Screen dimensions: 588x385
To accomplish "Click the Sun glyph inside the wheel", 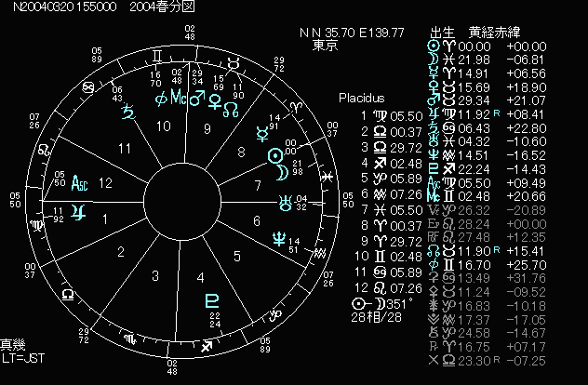I will [276, 155].
